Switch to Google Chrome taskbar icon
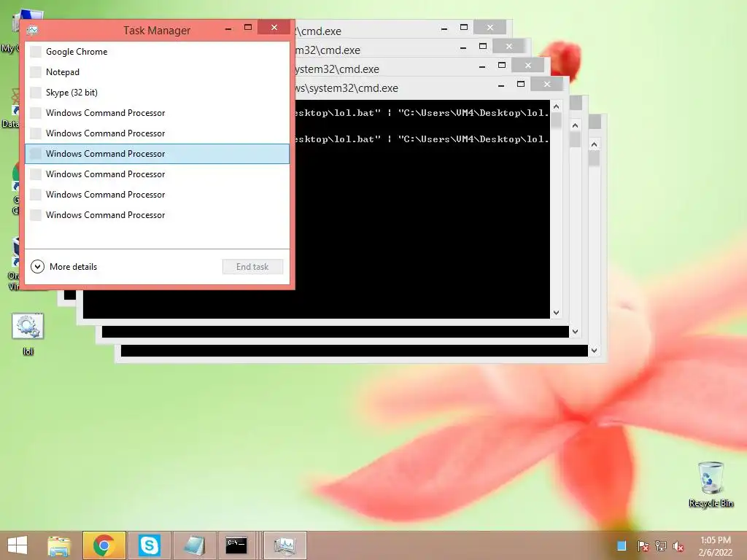This screenshot has width=747, height=560. click(104, 545)
